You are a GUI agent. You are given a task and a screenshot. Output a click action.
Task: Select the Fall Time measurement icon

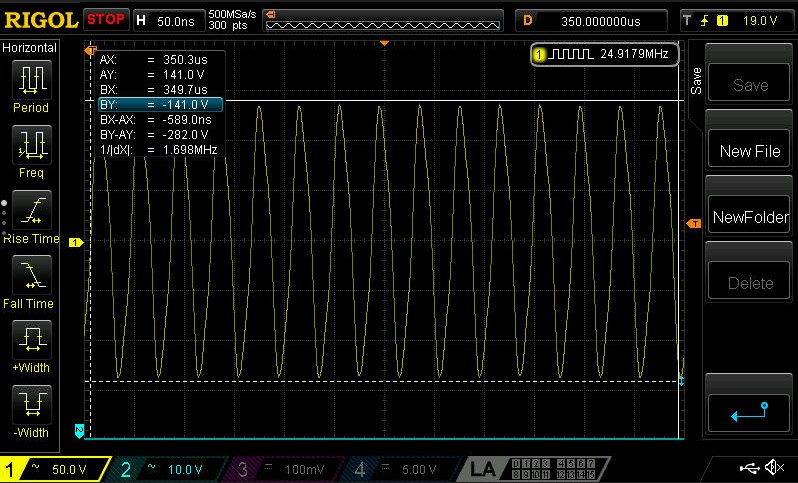(x=32, y=275)
